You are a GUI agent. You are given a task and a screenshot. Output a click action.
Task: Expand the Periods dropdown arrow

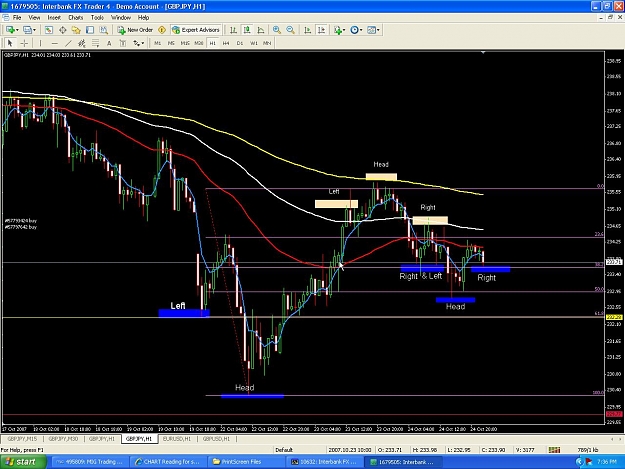(x=361, y=30)
